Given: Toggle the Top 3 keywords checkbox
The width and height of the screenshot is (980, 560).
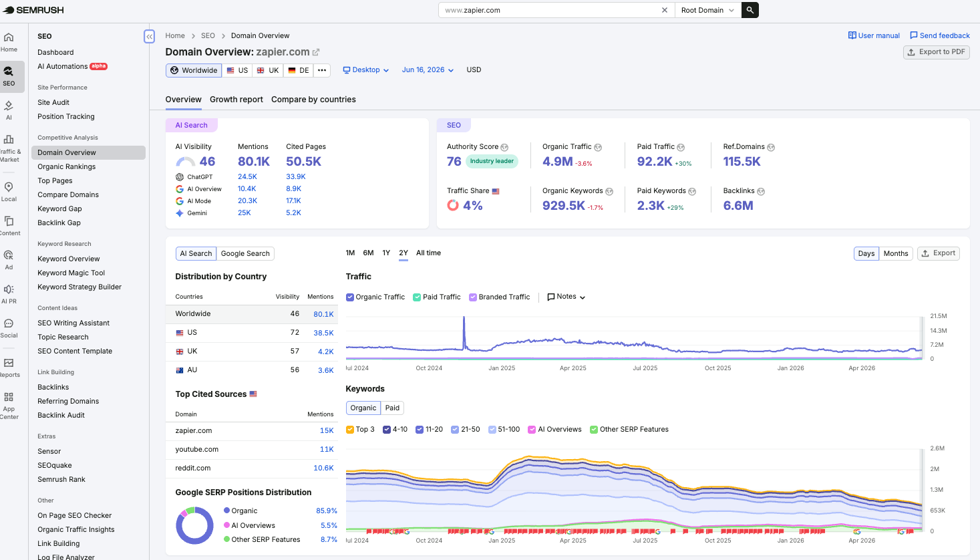Looking at the screenshot, I should (350, 430).
